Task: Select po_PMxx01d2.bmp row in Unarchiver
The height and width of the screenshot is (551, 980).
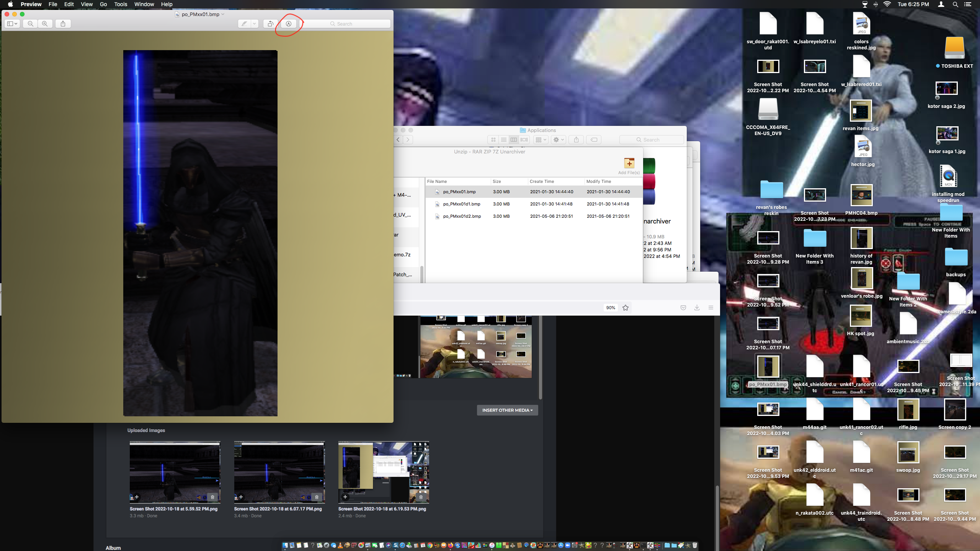Action: pyautogui.click(x=534, y=216)
